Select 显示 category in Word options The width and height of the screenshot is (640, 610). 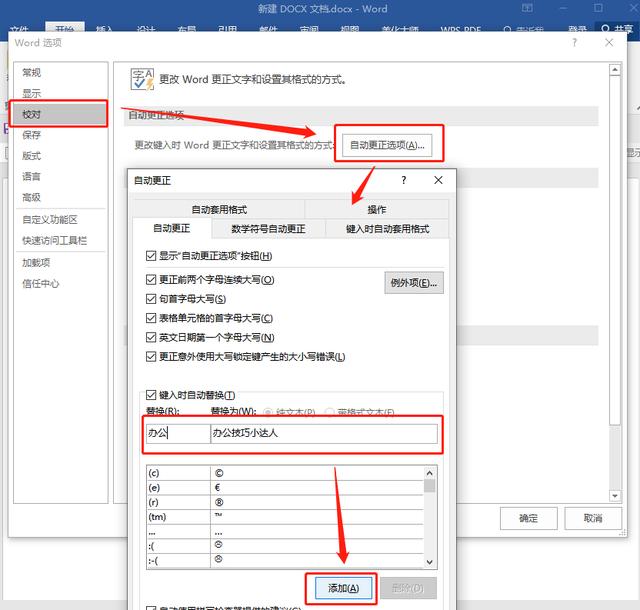click(x=31, y=93)
